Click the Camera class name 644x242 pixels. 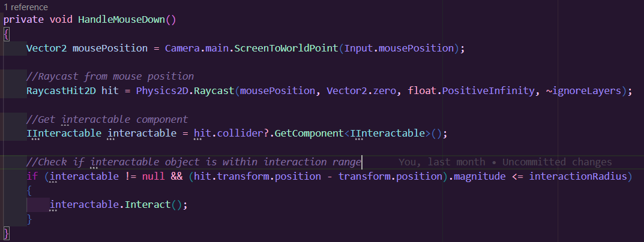pyautogui.click(x=182, y=48)
